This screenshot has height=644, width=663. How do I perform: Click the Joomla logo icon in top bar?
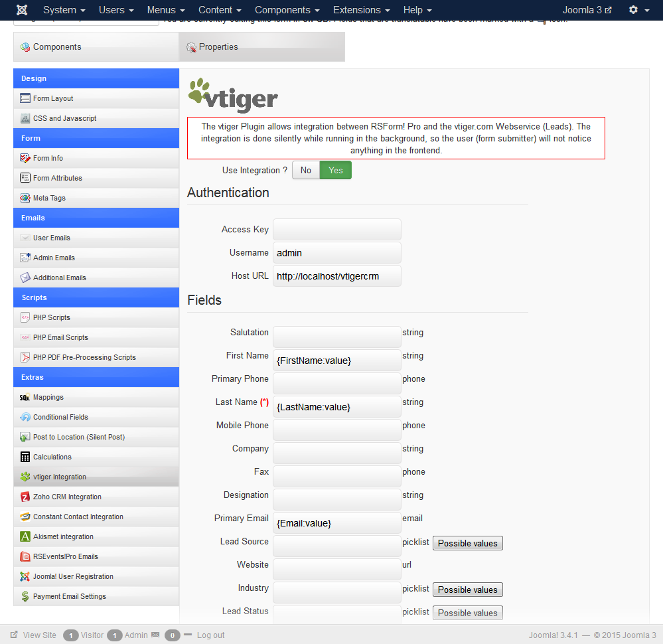[x=21, y=10]
